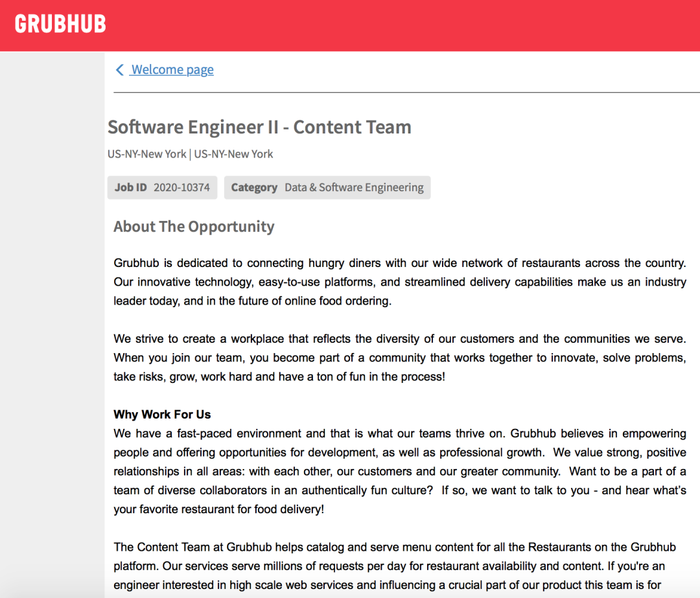This screenshot has width=700, height=598.
Task: Click the back chevron beside Welcome page
Action: (119, 70)
